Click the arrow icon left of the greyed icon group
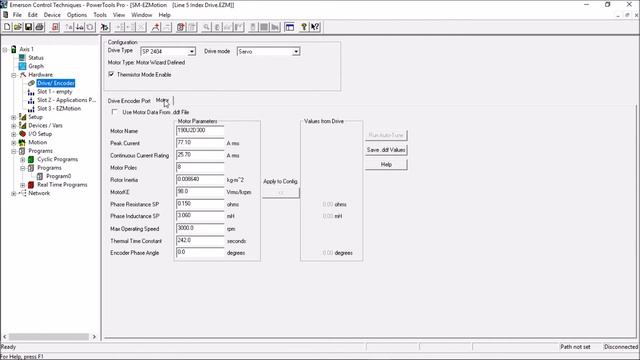The height and width of the screenshot is (360, 640). 104,27
